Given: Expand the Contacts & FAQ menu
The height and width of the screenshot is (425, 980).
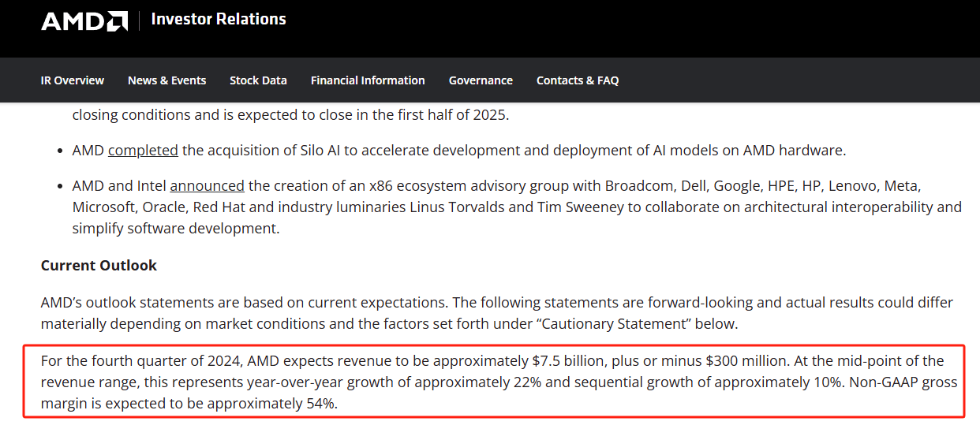Looking at the screenshot, I should pos(578,80).
